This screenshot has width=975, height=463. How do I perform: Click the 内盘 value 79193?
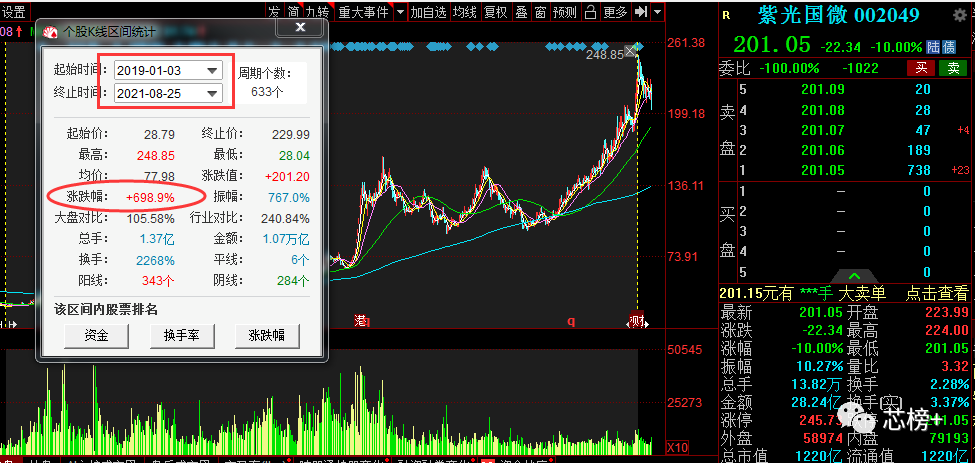[x=948, y=439]
